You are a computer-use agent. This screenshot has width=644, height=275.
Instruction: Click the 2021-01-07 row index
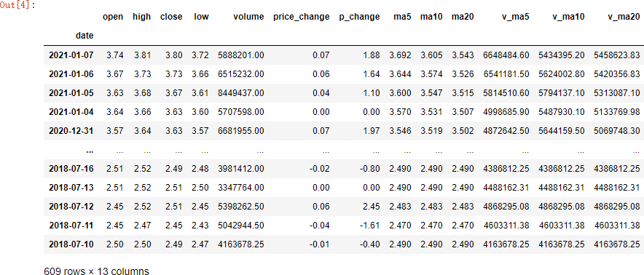[71, 55]
